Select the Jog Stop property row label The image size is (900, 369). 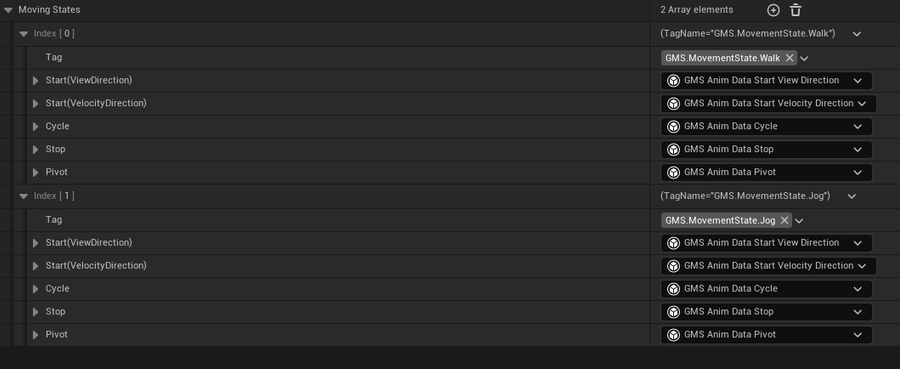pyautogui.click(x=56, y=312)
